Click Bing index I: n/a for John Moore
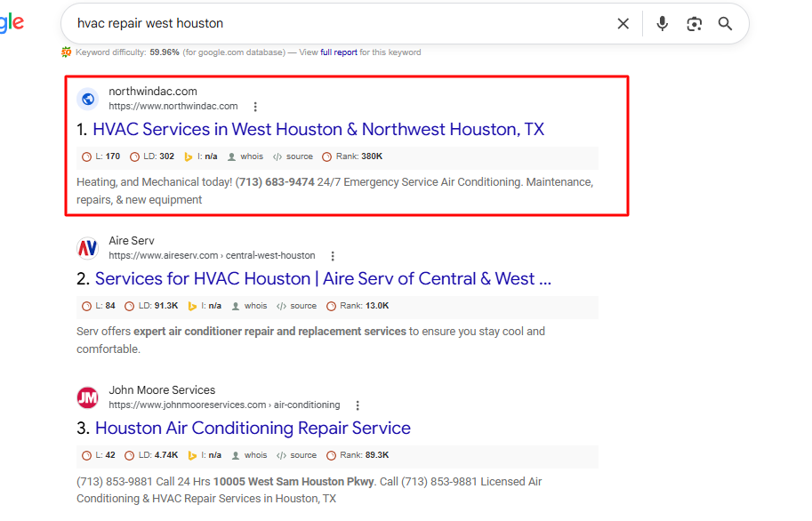812x521 pixels. click(x=205, y=455)
